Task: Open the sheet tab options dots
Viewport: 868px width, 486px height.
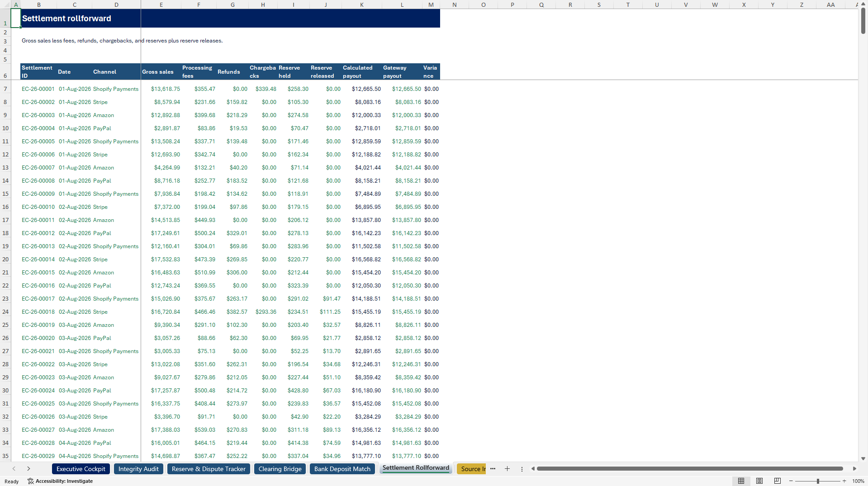Action: tap(522, 469)
